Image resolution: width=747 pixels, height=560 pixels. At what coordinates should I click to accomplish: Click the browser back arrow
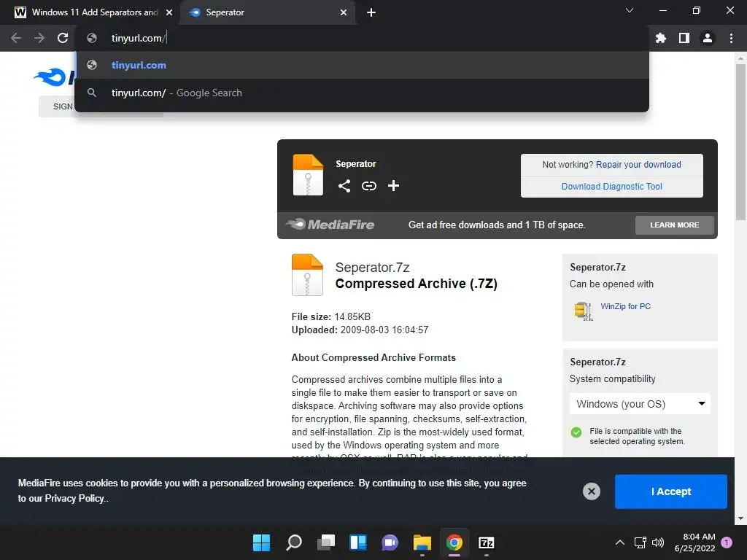click(16, 38)
